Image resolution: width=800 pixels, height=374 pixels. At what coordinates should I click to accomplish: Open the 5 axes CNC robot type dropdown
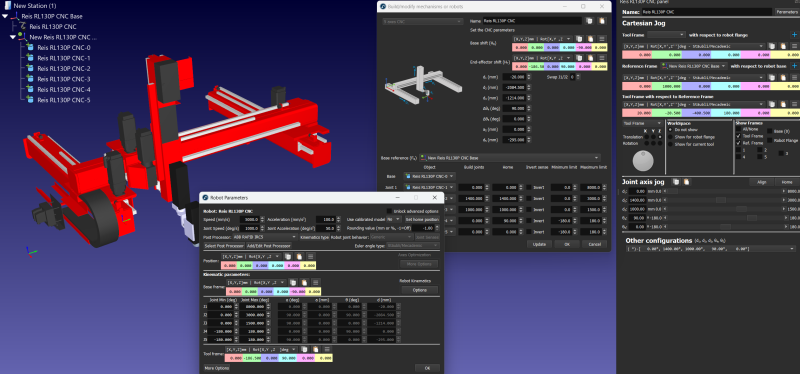(422, 21)
